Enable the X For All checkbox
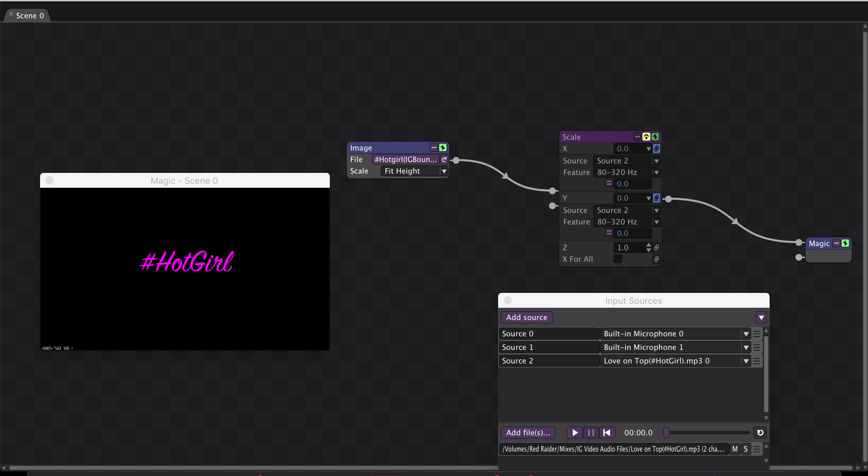 pos(618,259)
